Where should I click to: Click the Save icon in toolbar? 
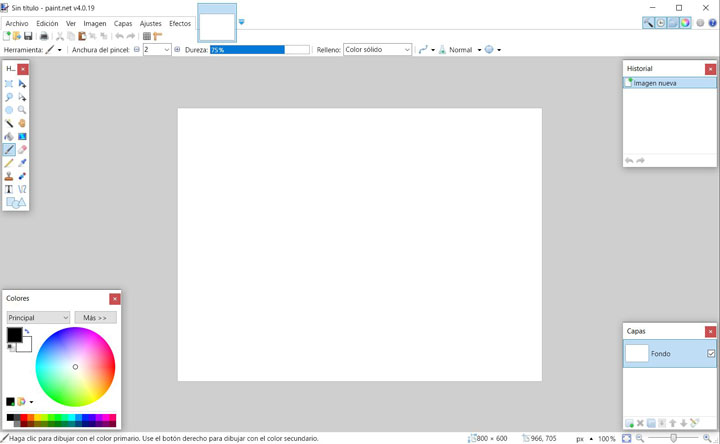click(28, 36)
